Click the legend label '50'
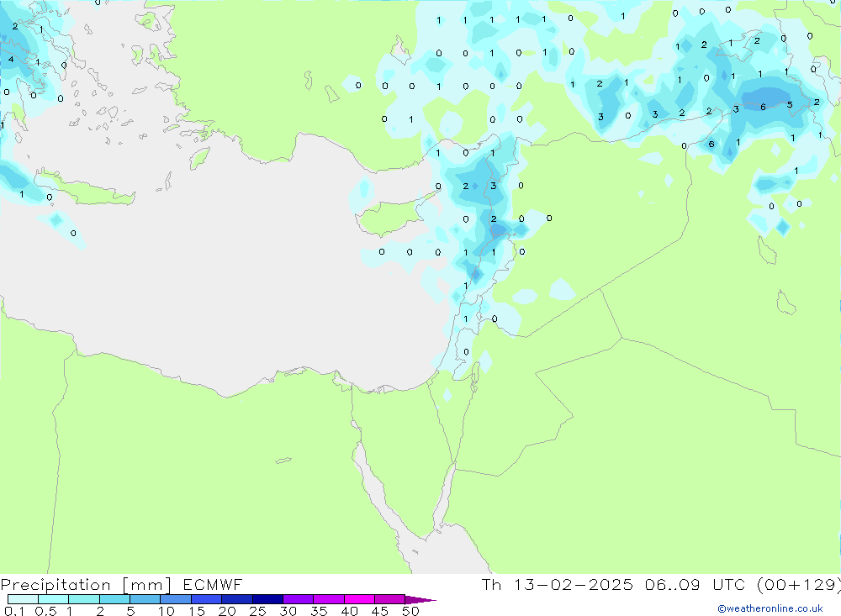 click(x=410, y=611)
